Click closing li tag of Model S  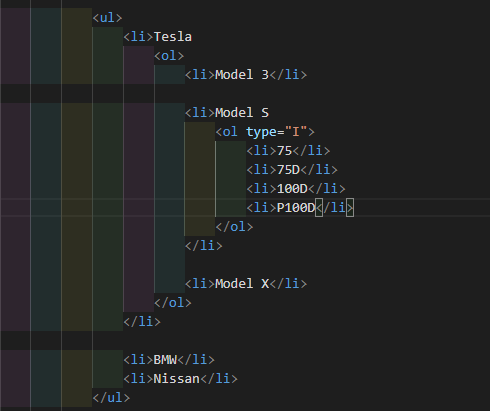(x=204, y=246)
